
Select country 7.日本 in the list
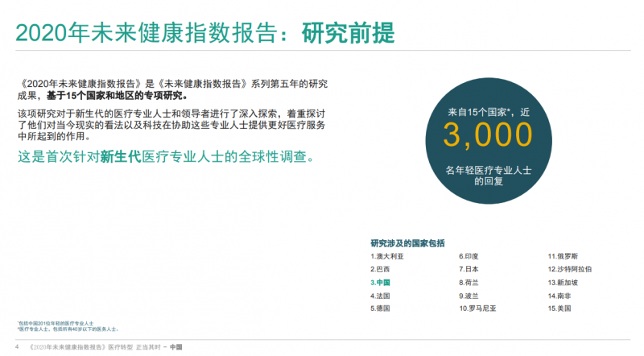pyautogui.click(x=470, y=269)
